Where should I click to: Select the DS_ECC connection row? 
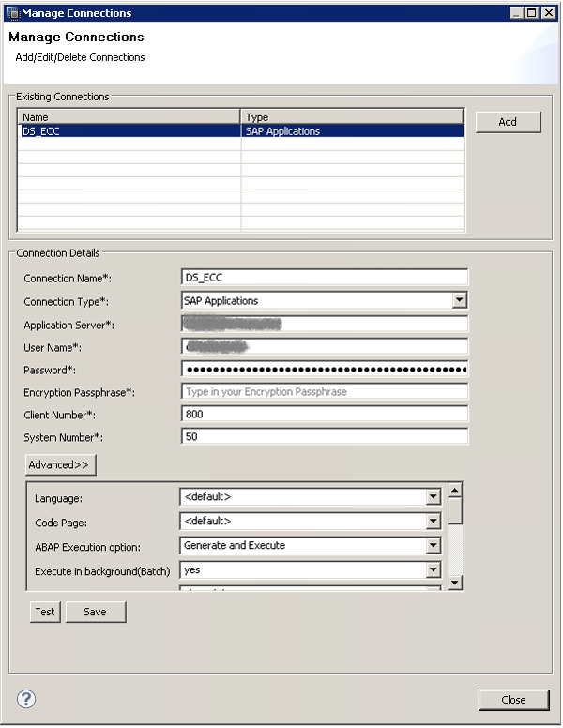coord(129,132)
